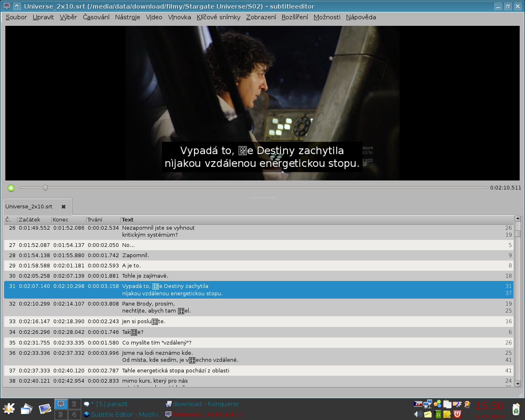The height and width of the screenshot is (420, 525).
Task: Open the KDE K menu launcher
Action: click(9, 409)
